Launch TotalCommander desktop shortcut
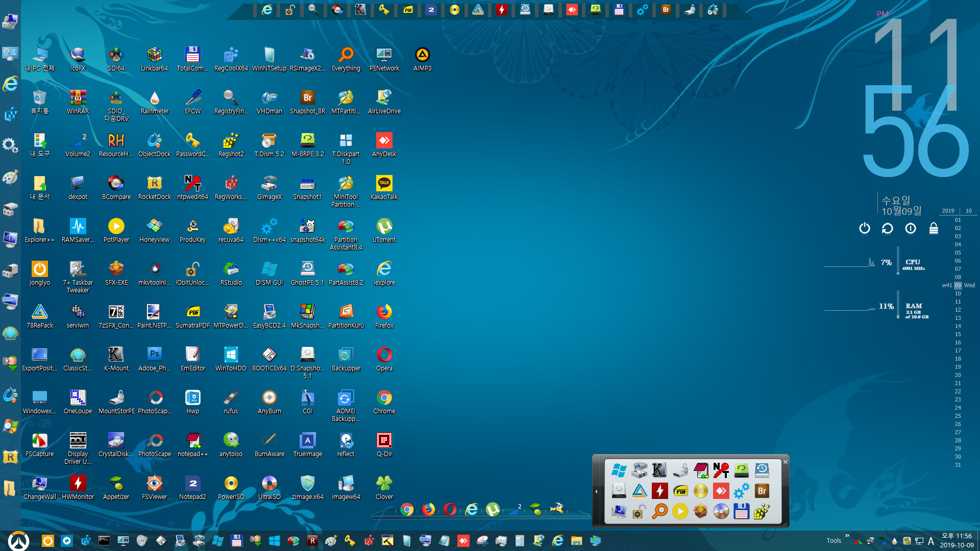The height and width of the screenshot is (551, 980). [x=192, y=59]
